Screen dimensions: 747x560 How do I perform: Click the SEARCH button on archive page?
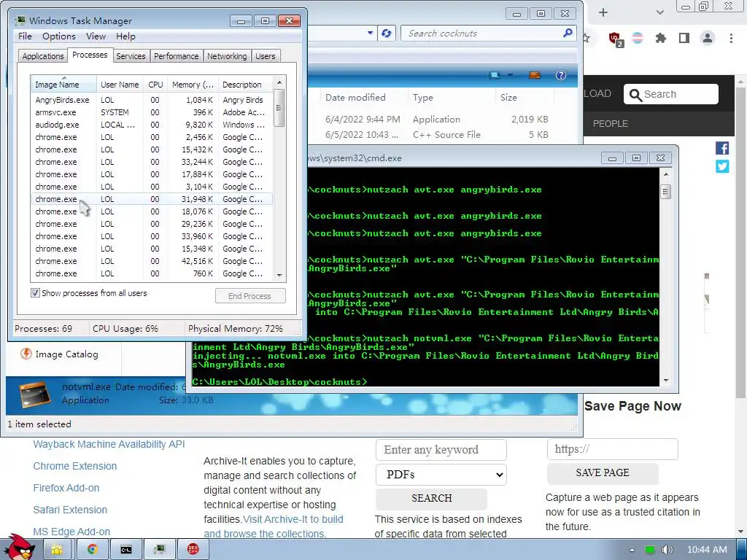pos(432,498)
